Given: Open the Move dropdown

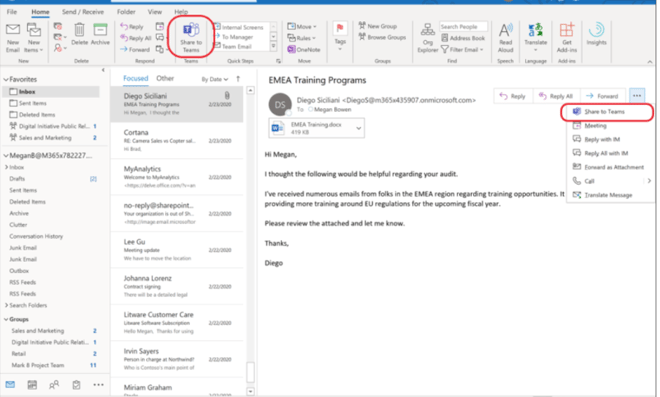Looking at the screenshot, I should click(302, 27).
